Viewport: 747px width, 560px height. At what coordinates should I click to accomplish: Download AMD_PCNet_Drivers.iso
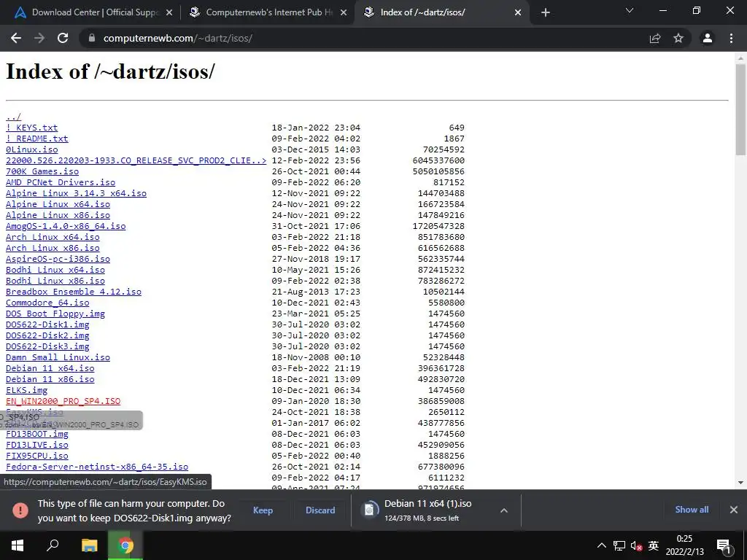pyautogui.click(x=61, y=182)
